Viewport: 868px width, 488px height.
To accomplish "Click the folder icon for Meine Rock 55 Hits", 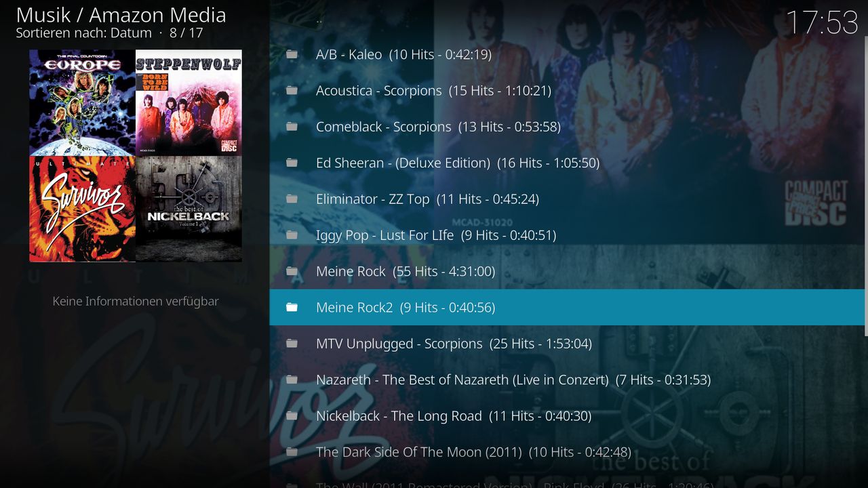I will tap(292, 271).
